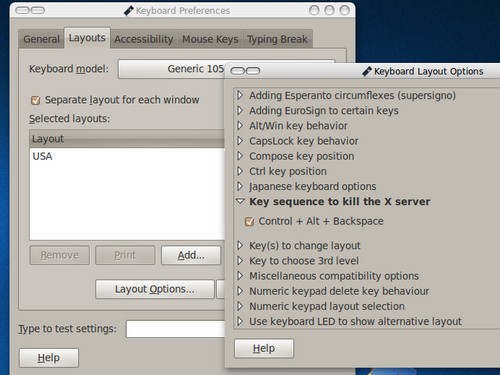The image size is (500, 375).
Task: Click Adding EuroSign to certain keys text
Action: tap(324, 110)
